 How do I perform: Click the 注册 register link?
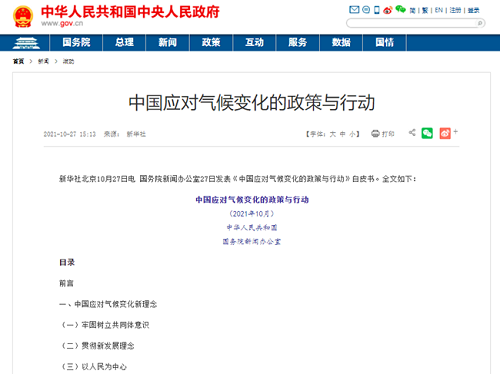click(x=455, y=10)
